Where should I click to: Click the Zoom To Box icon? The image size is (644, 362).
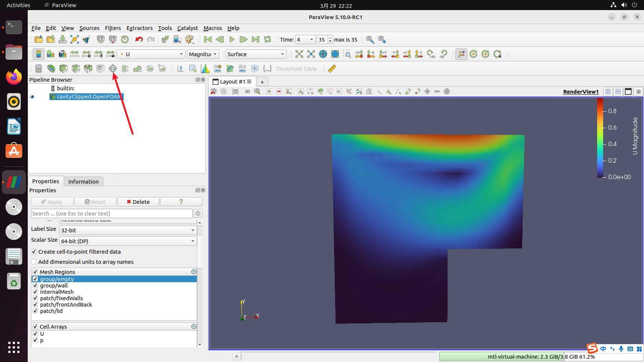coord(347,54)
